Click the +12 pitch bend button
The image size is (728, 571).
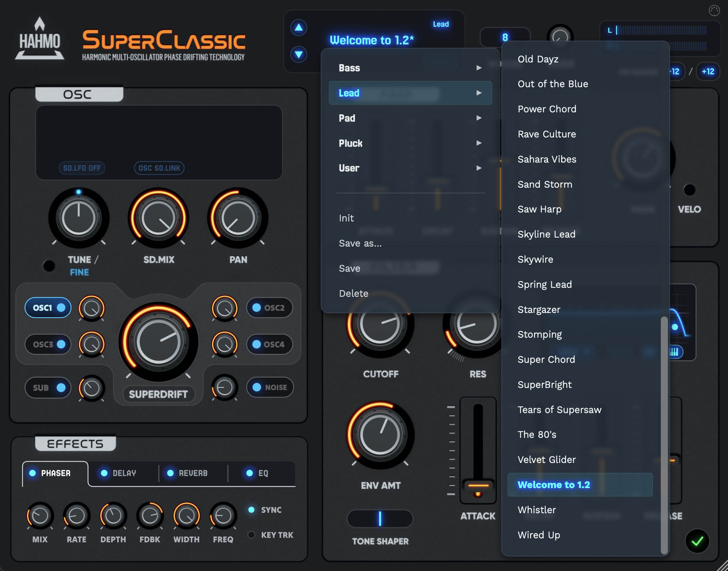point(708,71)
